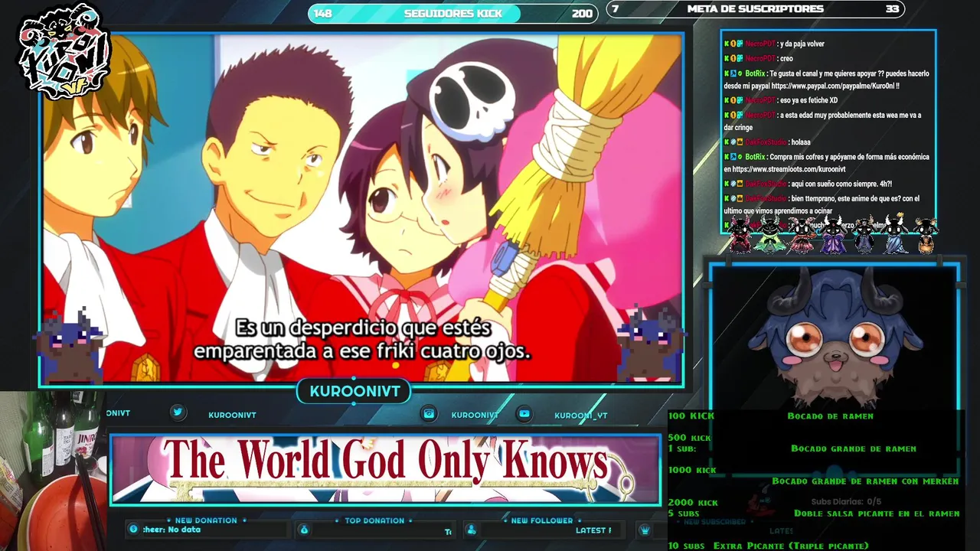
Task: Click the BotRix username in the paypal message
Action: 755,73
